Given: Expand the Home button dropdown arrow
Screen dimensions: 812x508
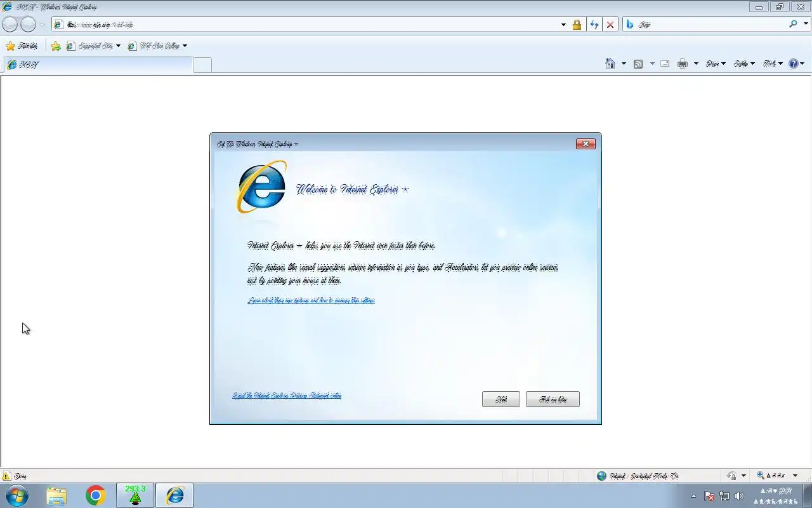Looking at the screenshot, I should click(x=624, y=63).
